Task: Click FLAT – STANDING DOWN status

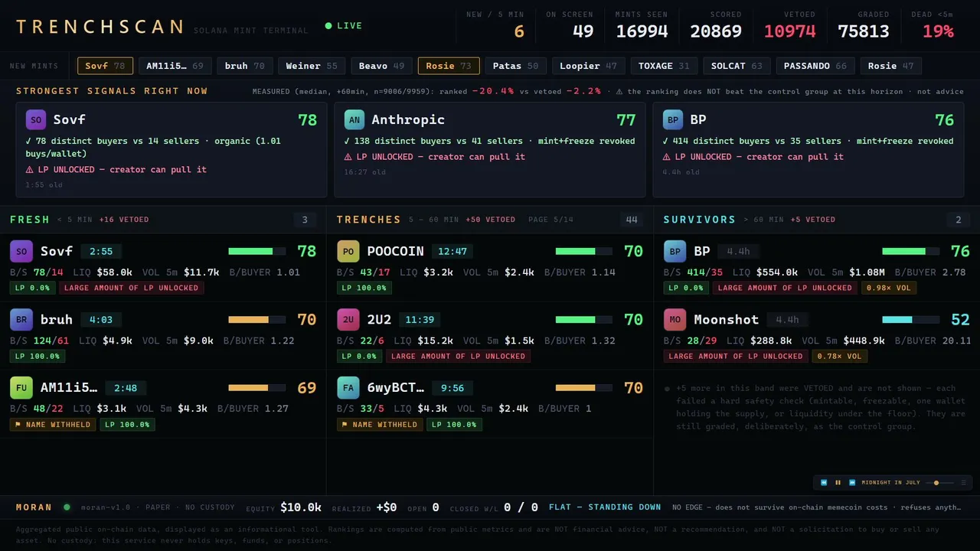Action: [x=605, y=507]
